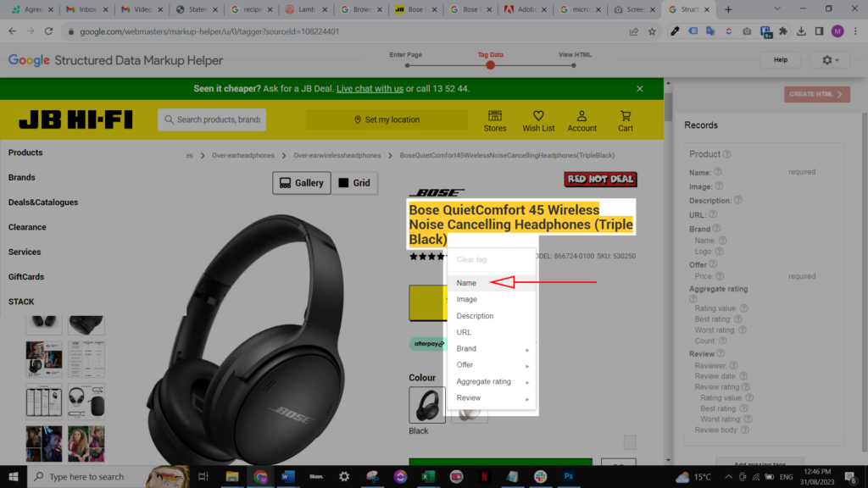Click the Red Hot Deal badge
The height and width of the screenshot is (488, 868).
600,180
